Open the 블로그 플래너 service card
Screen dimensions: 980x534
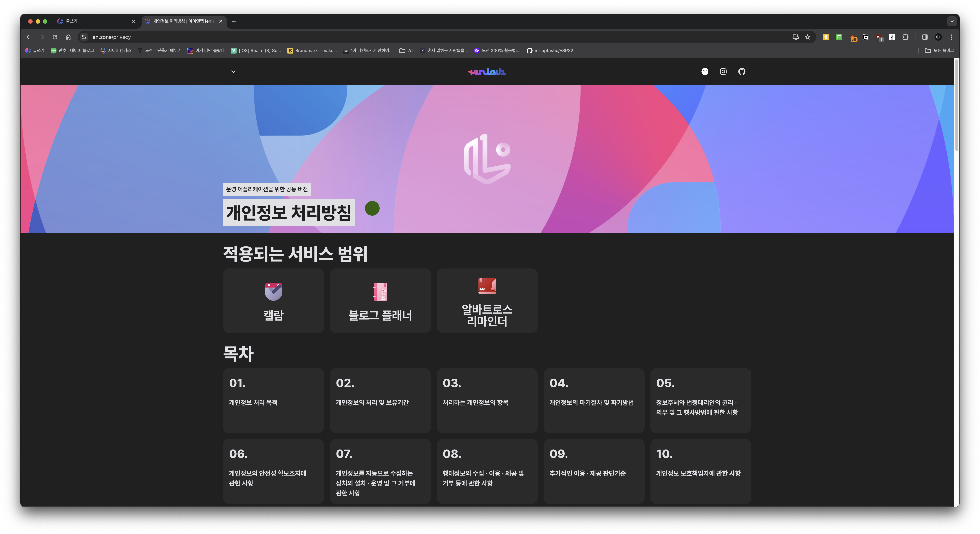pyautogui.click(x=380, y=301)
